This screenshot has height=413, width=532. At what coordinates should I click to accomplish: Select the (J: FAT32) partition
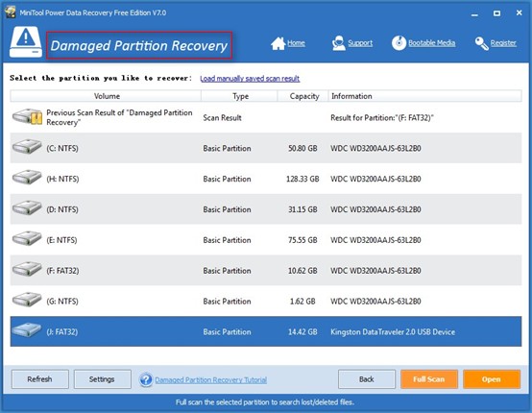click(x=266, y=331)
